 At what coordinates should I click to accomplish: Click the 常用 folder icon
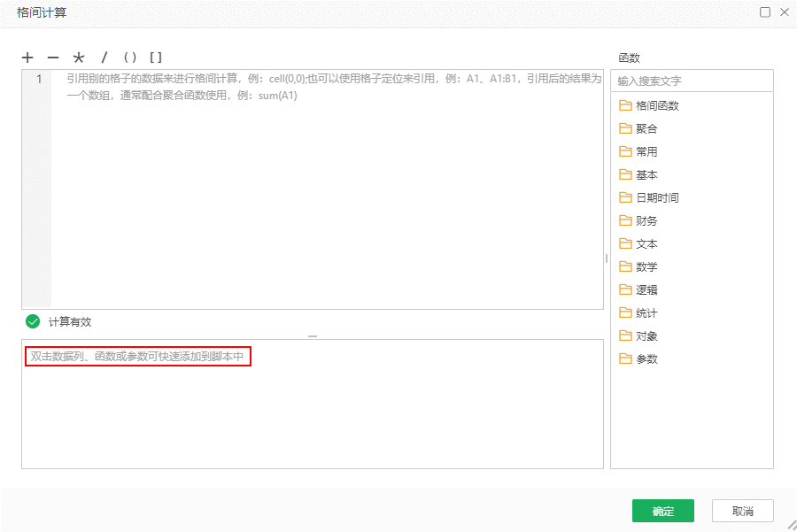pyautogui.click(x=625, y=150)
